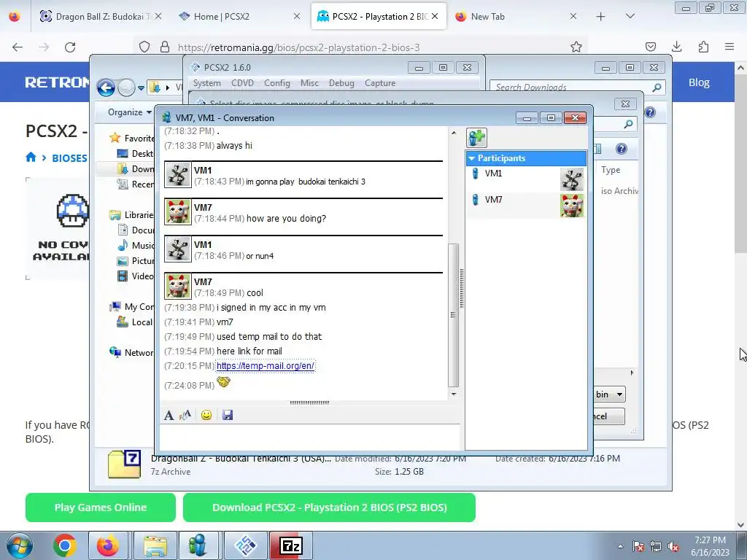This screenshot has height=560, width=747.
Task: Open the Config menu in PCSX2
Action: pyautogui.click(x=276, y=83)
